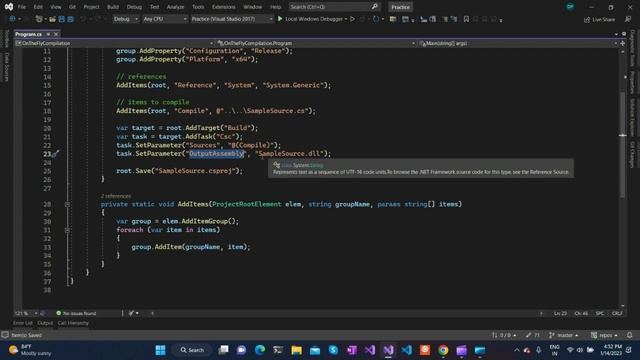The width and height of the screenshot is (640, 360).
Task: Open the Any CPU platform dropdown
Action: coord(165,19)
